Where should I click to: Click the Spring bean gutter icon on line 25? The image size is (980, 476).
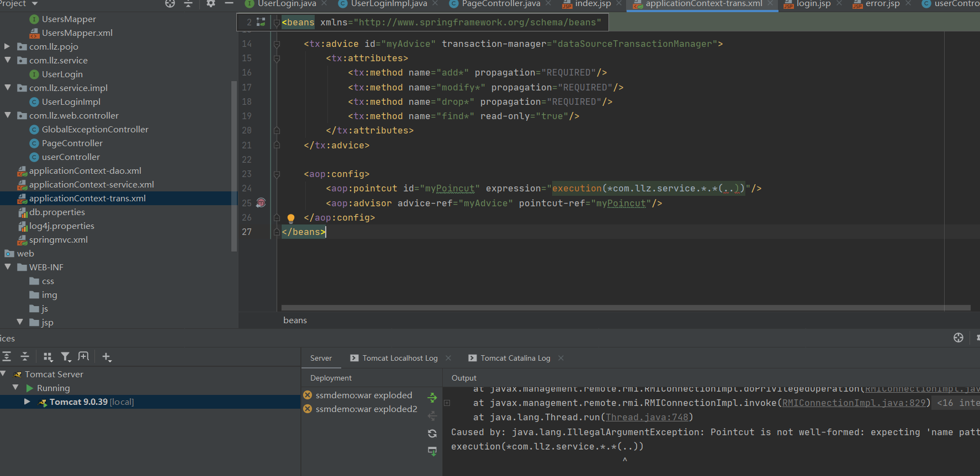pyautogui.click(x=261, y=203)
